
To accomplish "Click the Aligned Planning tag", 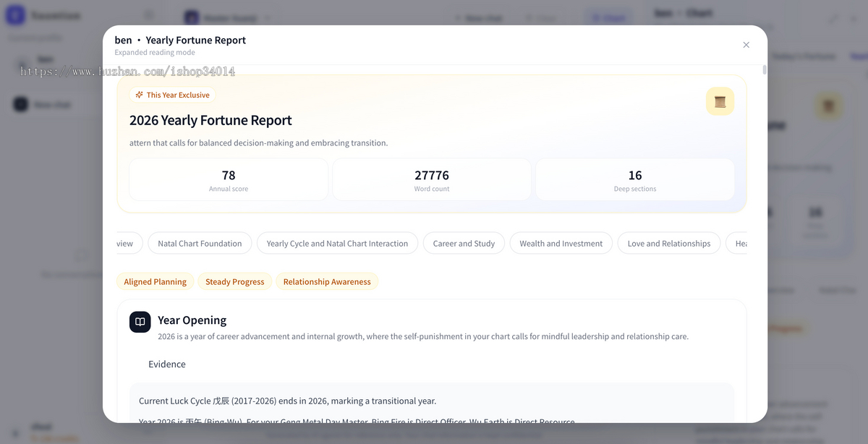I will (x=155, y=282).
